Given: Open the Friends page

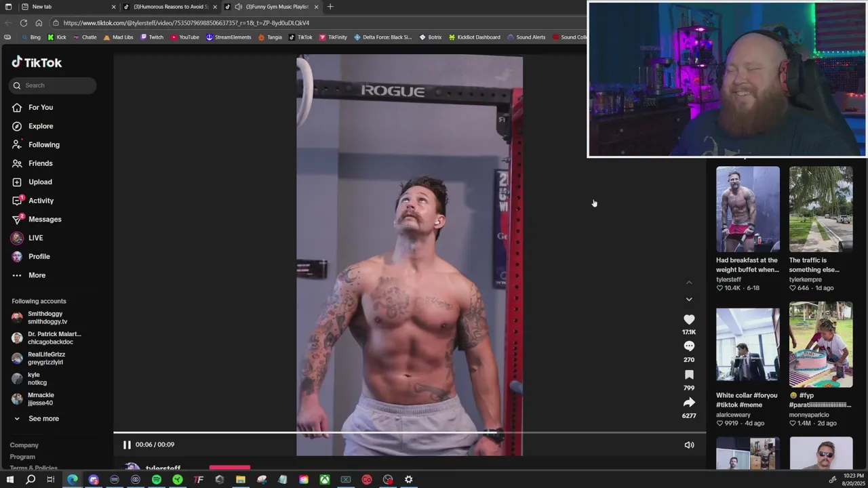Looking at the screenshot, I should pyautogui.click(x=33, y=163).
